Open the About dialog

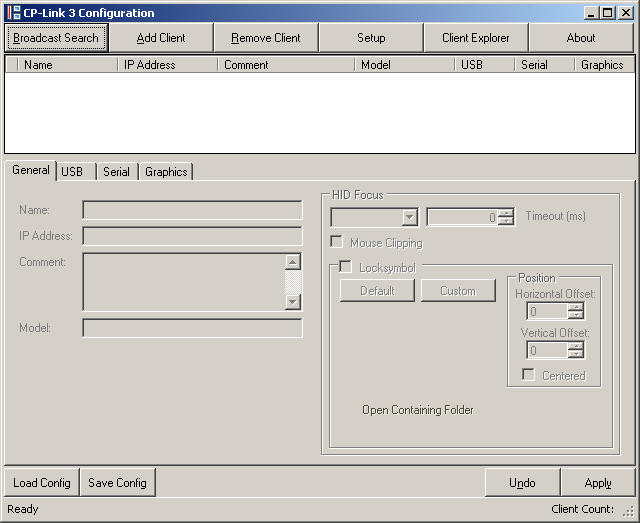pyautogui.click(x=581, y=38)
